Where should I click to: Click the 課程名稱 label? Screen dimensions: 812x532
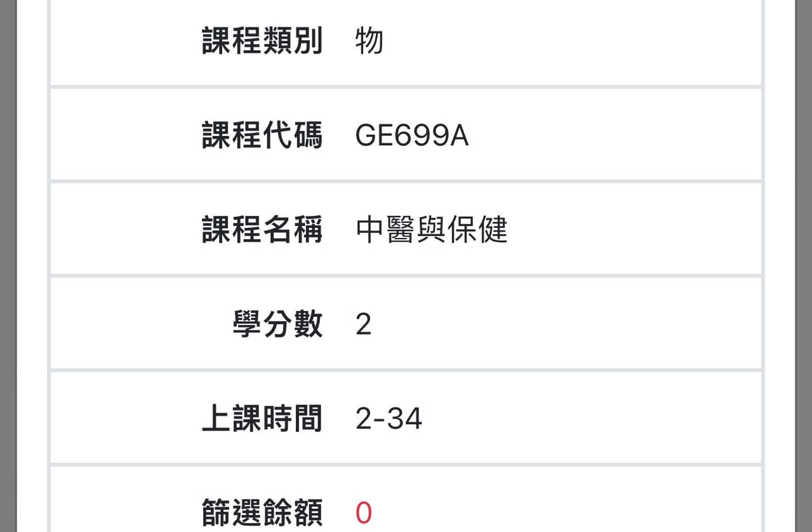262,230
